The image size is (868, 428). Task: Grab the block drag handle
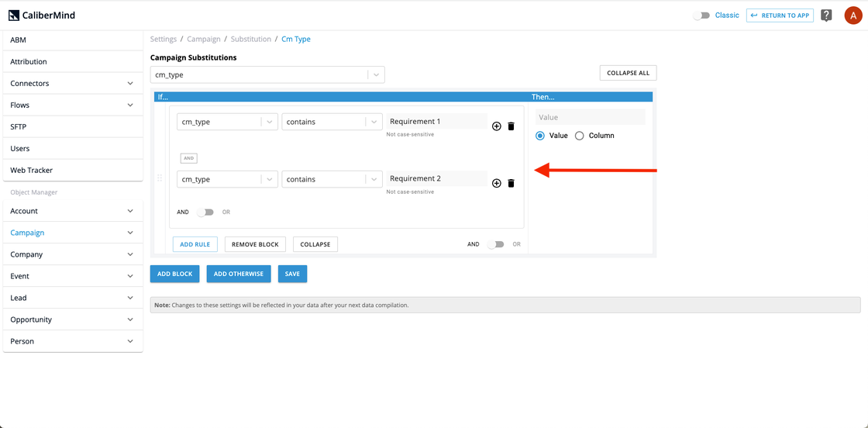tap(160, 178)
